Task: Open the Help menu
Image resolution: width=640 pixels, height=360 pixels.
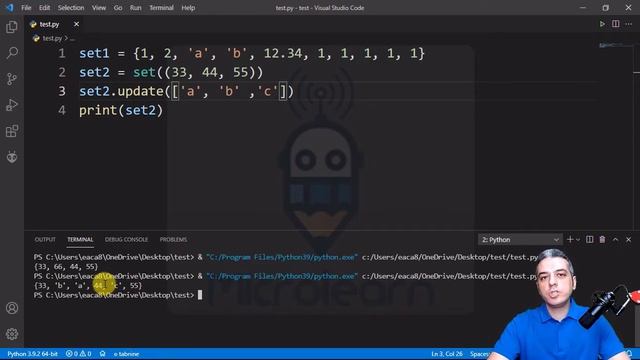Action: [188, 8]
